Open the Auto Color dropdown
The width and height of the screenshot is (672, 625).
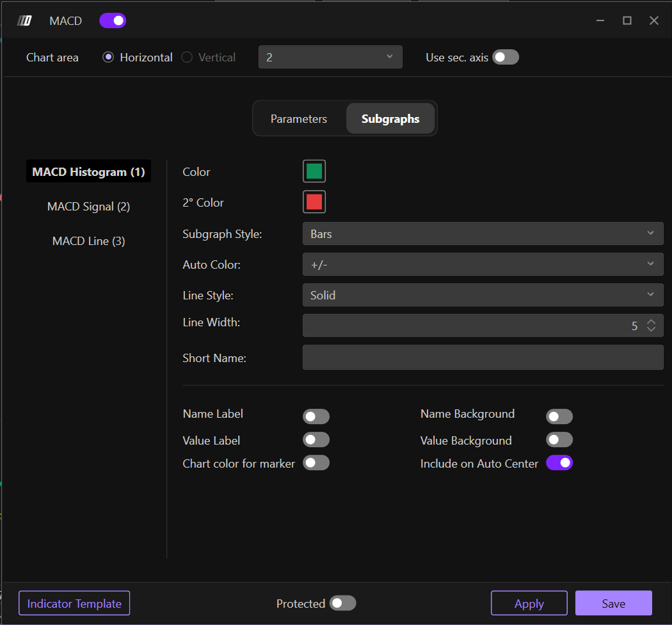tap(483, 264)
